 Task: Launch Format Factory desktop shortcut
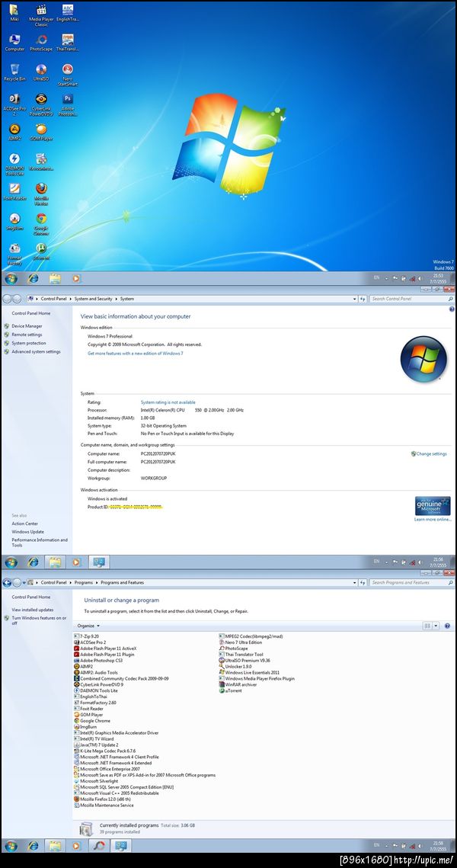[14, 255]
